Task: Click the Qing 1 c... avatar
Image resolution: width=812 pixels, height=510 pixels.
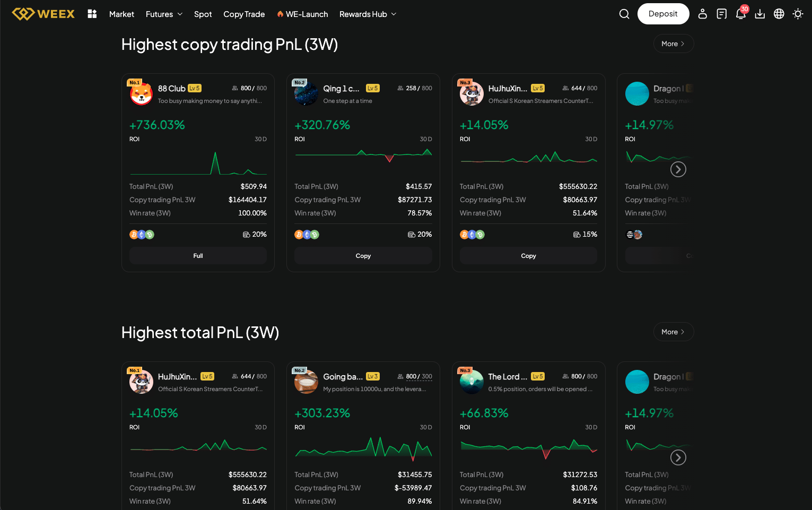Action: click(x=306, y=94)
